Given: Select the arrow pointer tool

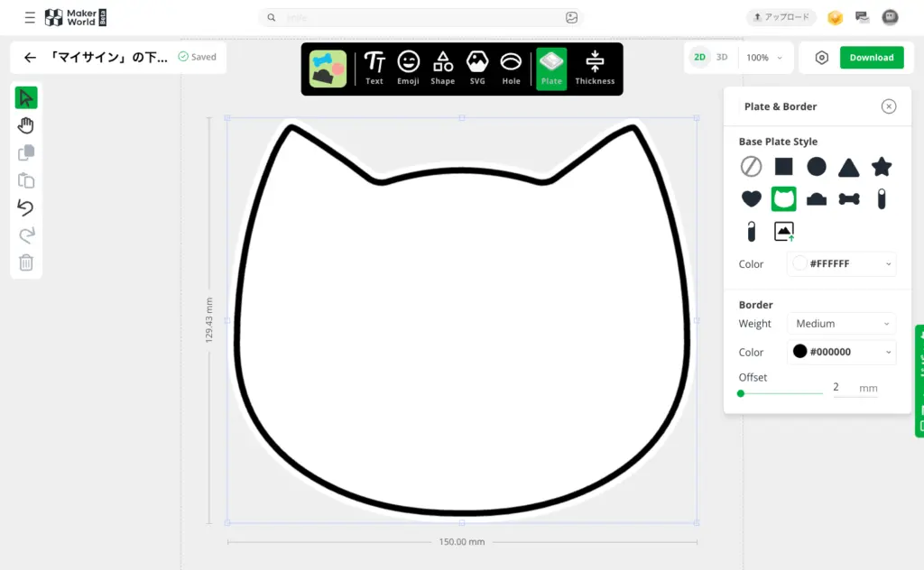Looking at the screenshot, I should coord(26,97).
